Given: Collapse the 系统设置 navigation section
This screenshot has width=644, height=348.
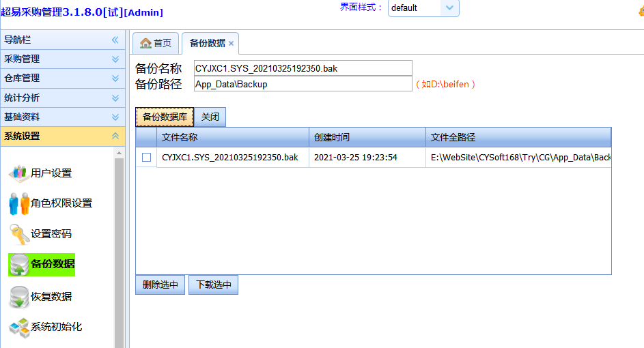Looking at the screenshot, I should [115, 136].
